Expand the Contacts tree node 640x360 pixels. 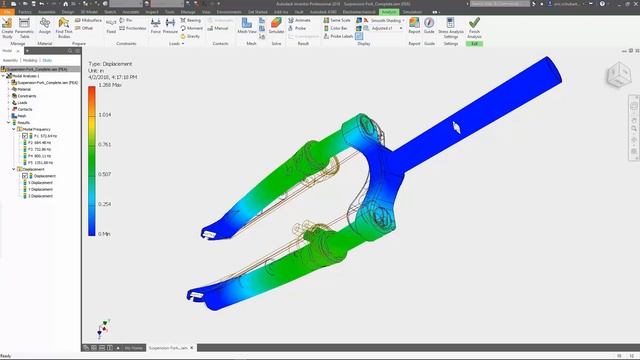(x=9, y=109)
